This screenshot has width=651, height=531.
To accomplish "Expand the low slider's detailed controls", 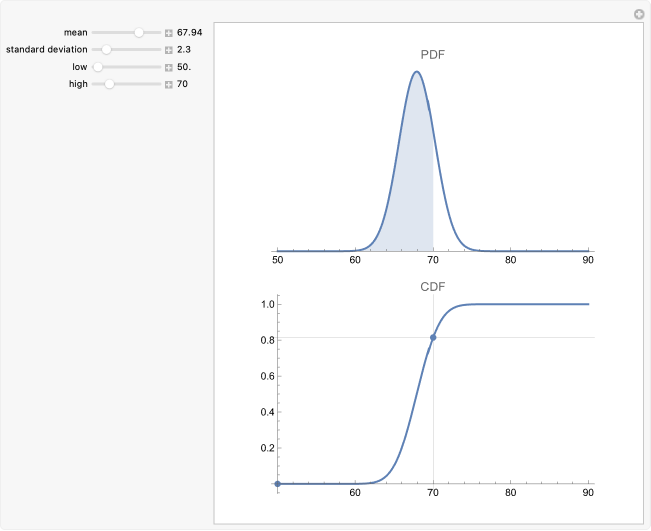I will [169, 67].
